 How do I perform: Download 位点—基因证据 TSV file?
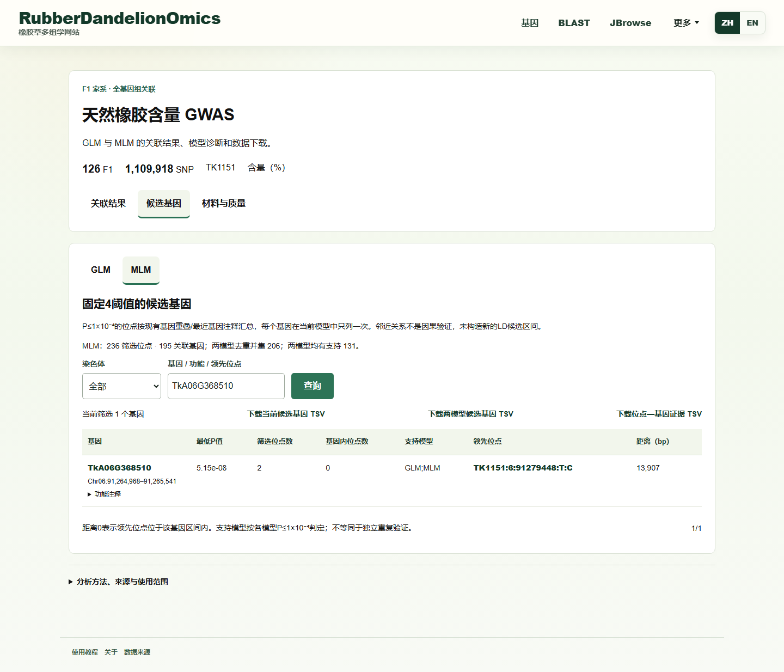click(659, 414)
